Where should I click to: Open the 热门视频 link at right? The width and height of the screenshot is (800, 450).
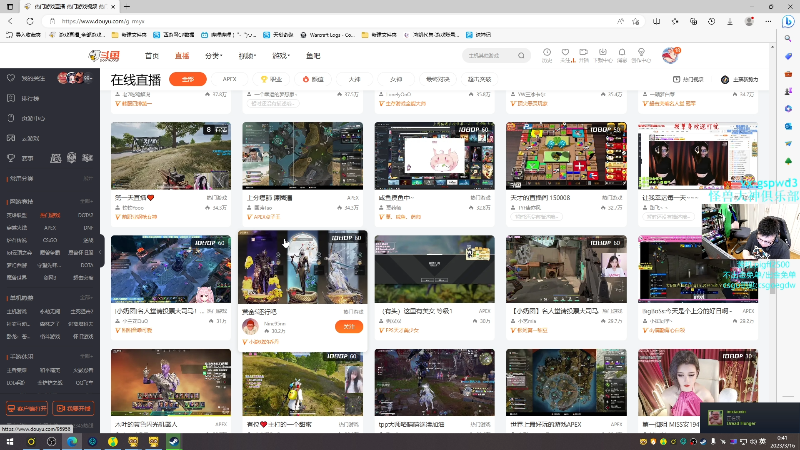coord(688,80)
